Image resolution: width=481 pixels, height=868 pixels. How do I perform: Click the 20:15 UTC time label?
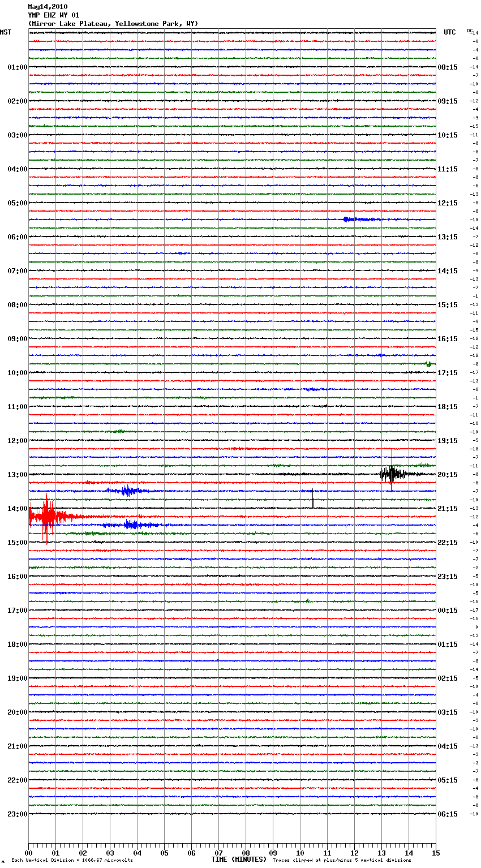click(448, 475)
